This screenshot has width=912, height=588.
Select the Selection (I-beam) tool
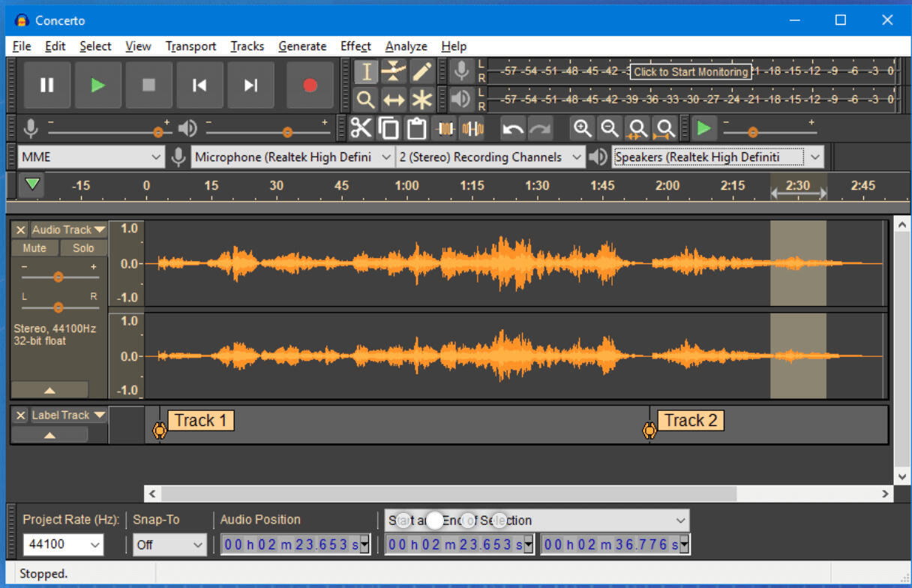[x=365, y=72]
